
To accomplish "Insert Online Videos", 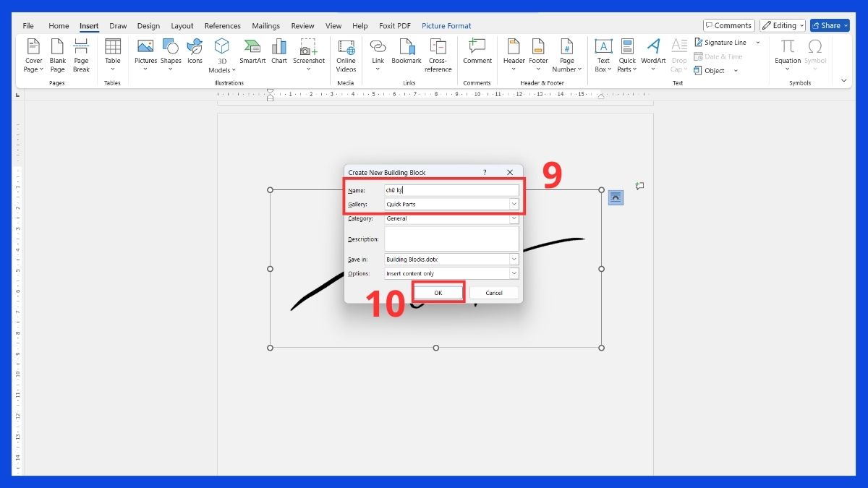I will 346,56.
